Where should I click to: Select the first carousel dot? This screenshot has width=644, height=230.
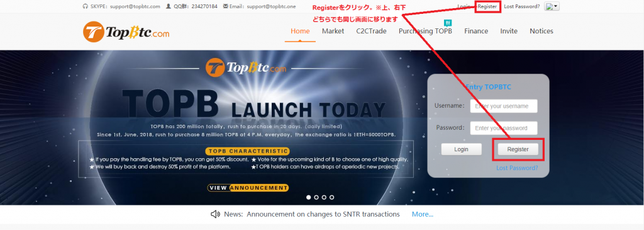(x=308, y=197)
